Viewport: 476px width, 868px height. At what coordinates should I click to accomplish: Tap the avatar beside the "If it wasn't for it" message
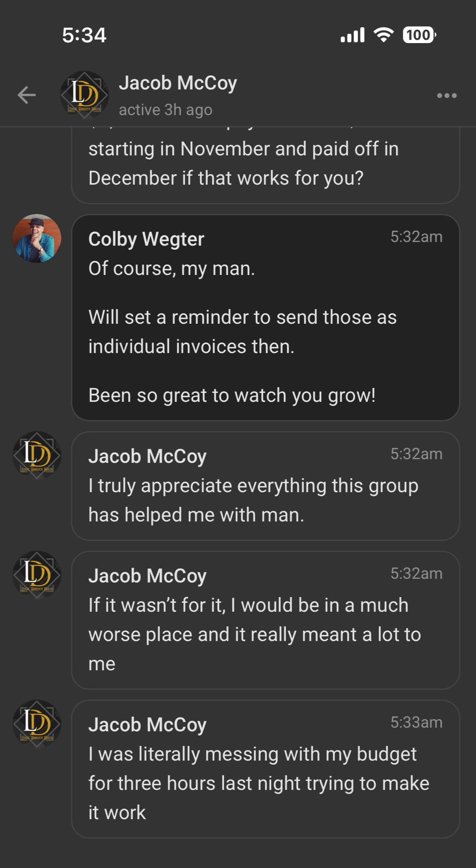pyautogui.click(x=37, y=575)
